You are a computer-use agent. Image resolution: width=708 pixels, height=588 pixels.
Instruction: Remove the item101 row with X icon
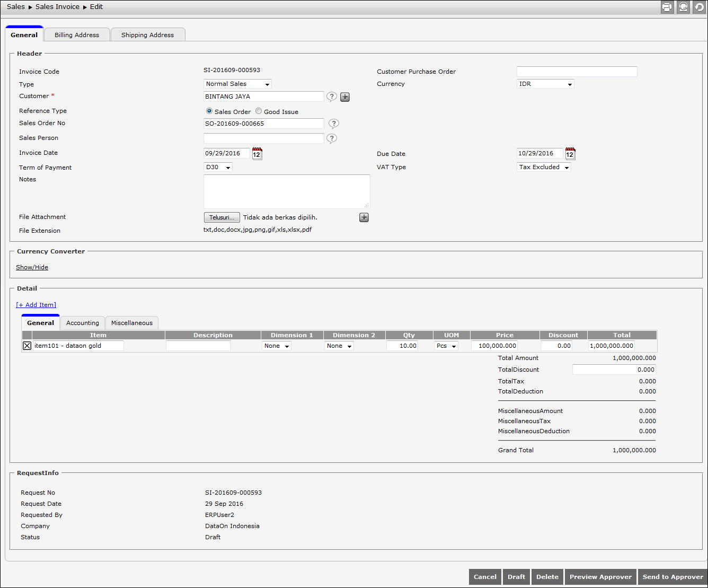27,346
